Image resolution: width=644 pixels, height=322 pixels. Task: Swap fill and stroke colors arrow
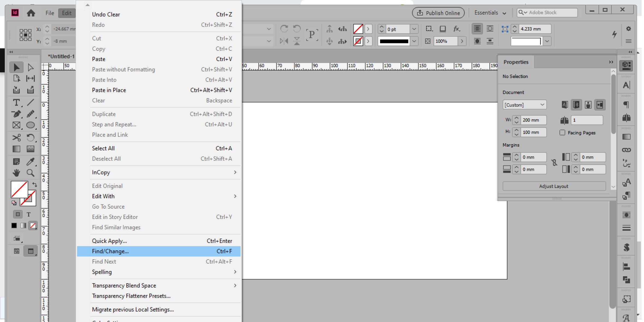click(35, 185)
